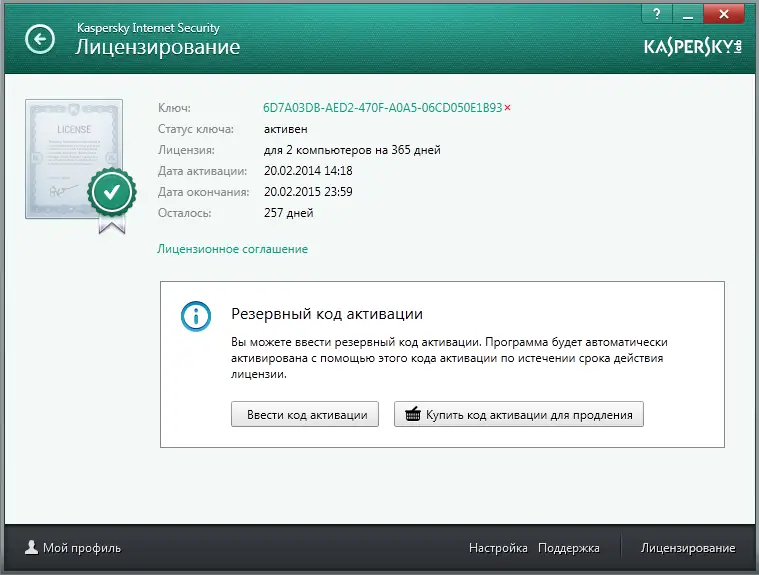Click Kaspersky Internet Security title text

point(148,28)
